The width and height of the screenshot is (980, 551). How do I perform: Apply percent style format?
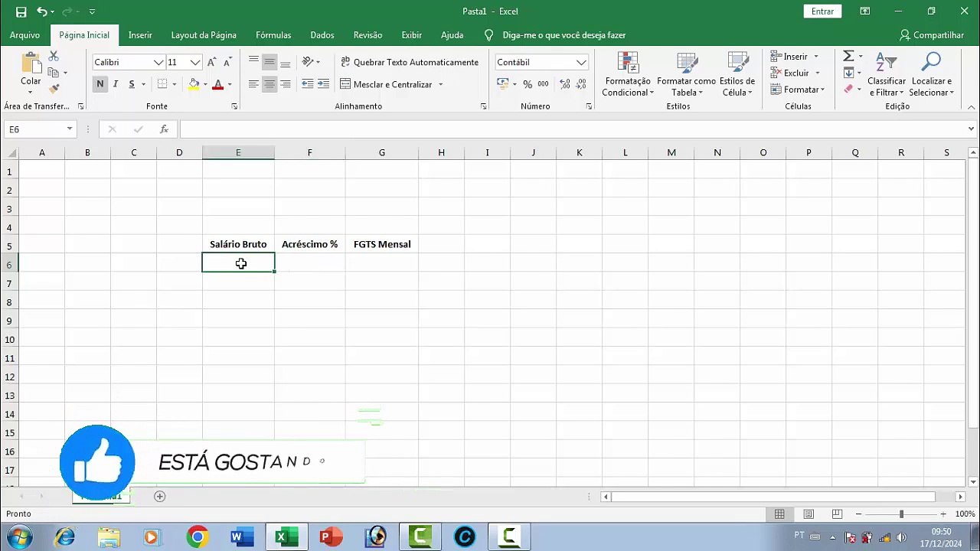[x=528, y=84]
